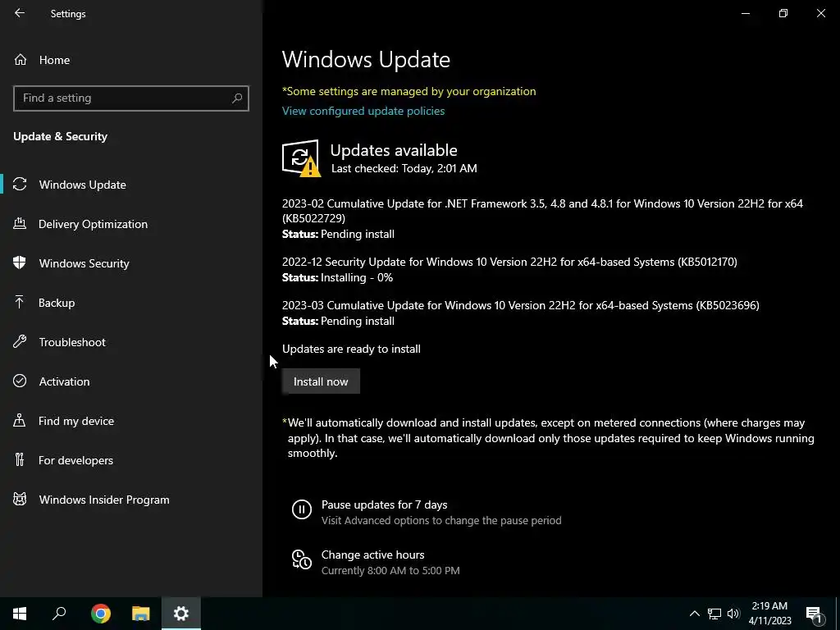
Task: Click the pause circle icon beside Pause updates
Action: coord(302,509)
